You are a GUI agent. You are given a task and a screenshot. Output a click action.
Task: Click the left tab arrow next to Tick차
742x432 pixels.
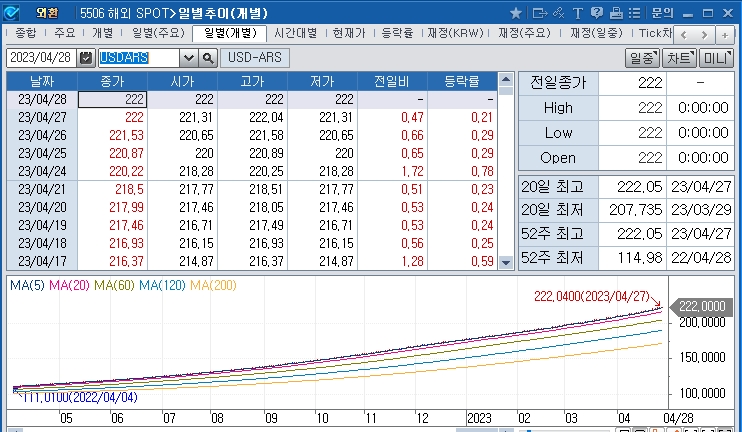(684, 35)
